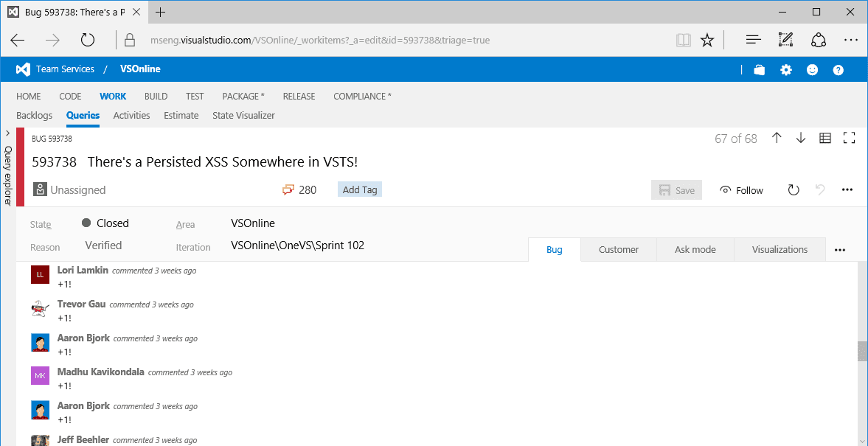Viewport: 868px width, 446px height.
Task: Click the discussion comments icon showing 280
Action: tap(288, 190)
